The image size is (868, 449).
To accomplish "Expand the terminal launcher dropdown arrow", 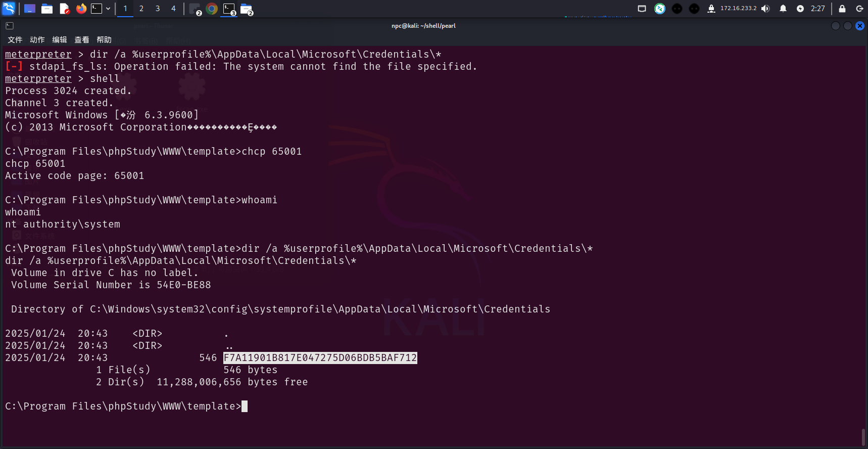I will click(108, 9).
